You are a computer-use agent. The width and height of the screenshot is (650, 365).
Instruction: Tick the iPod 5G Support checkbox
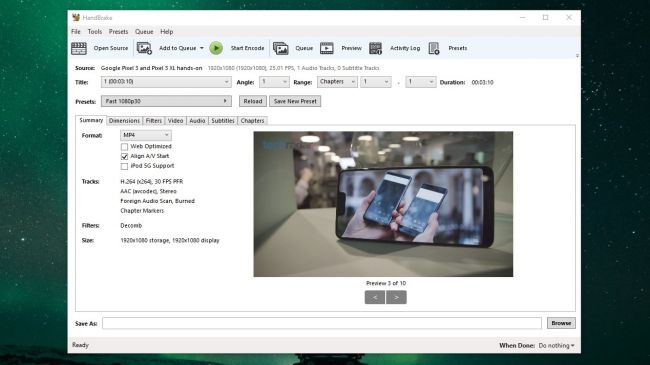[124, 166]
